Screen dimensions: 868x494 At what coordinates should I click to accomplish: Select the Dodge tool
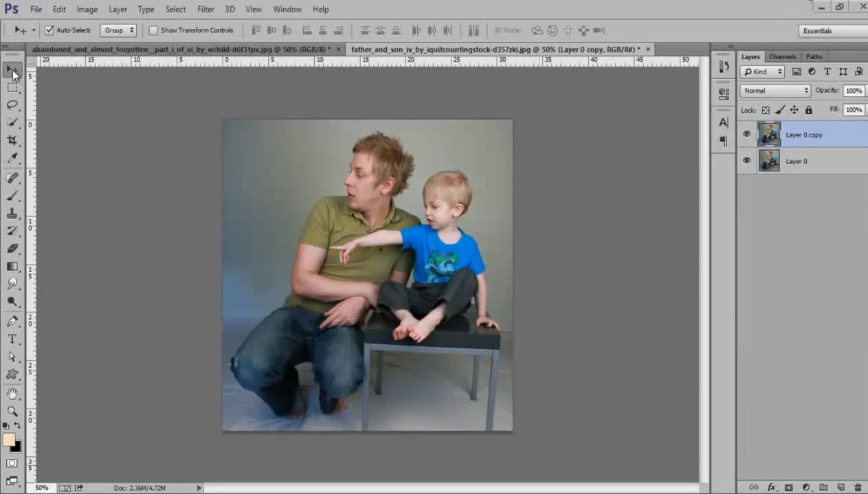click(12, 302)
